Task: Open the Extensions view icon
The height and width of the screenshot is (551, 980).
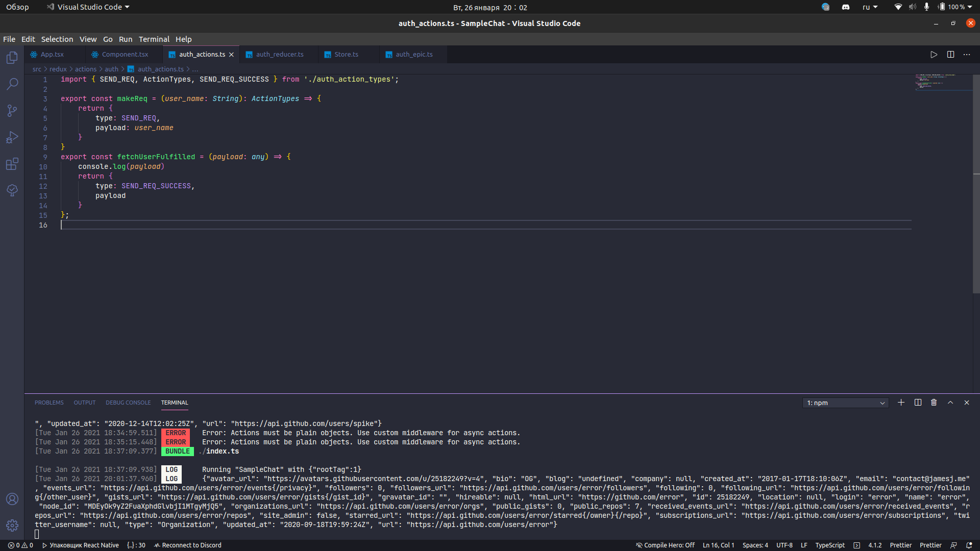Action: (x=12, y=164)
